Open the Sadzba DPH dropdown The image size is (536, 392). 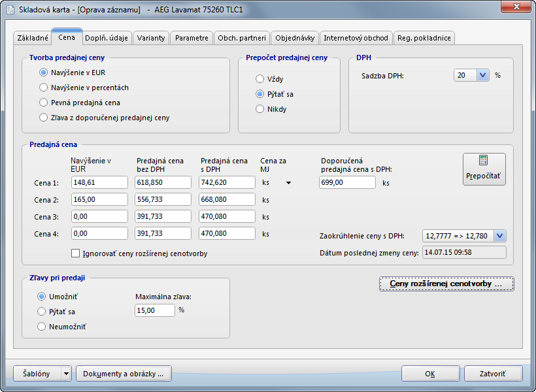click(482, 75)
